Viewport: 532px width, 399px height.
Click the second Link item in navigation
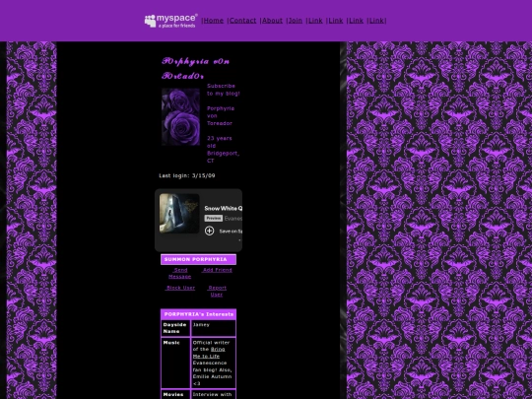point(336,21)
